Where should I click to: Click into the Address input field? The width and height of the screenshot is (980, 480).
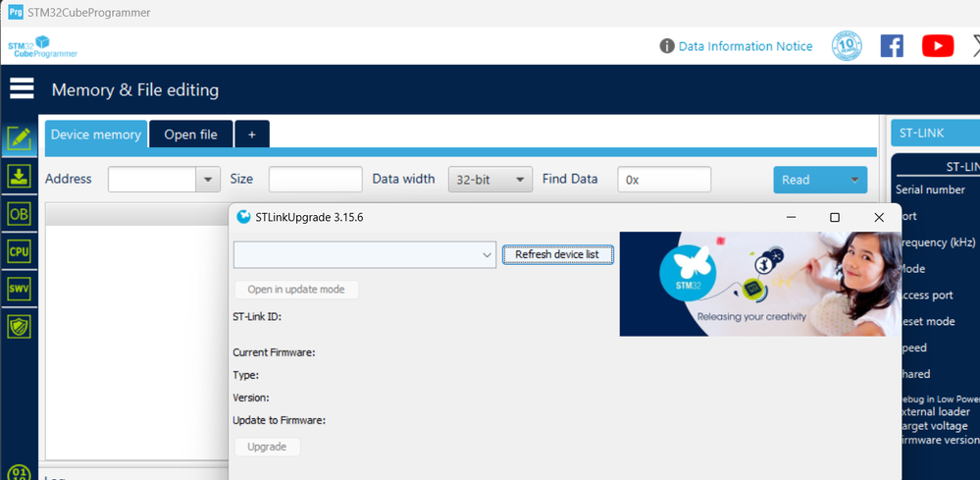[152, 180]
